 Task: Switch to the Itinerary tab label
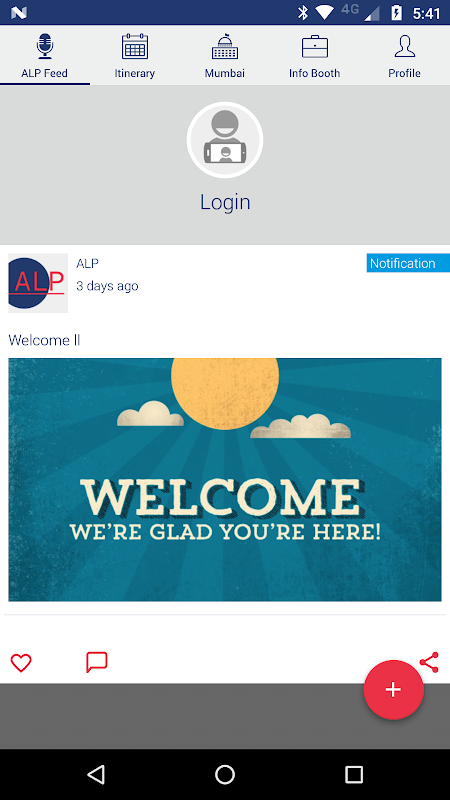[x=135, y=73]
